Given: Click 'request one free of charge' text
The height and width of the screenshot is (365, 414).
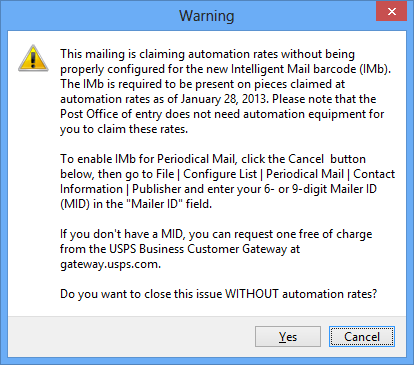Looking at the screenshot, I should point(303,234).
